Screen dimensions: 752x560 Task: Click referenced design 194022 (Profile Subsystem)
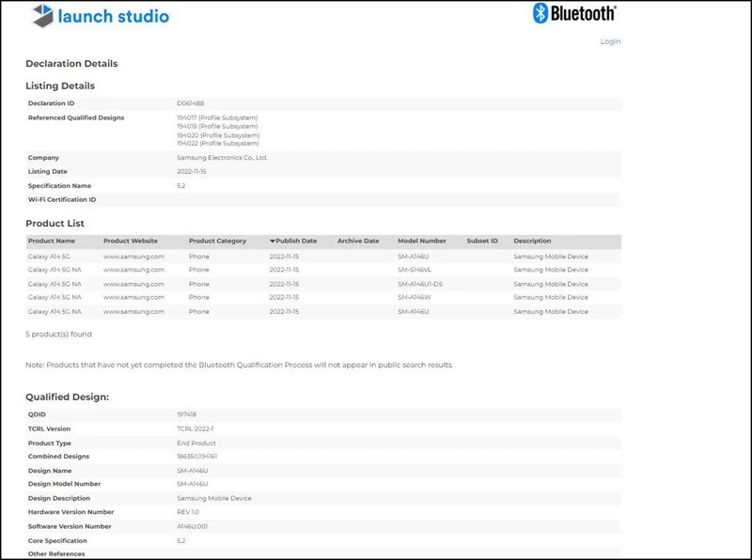click(x=218, y=143)
